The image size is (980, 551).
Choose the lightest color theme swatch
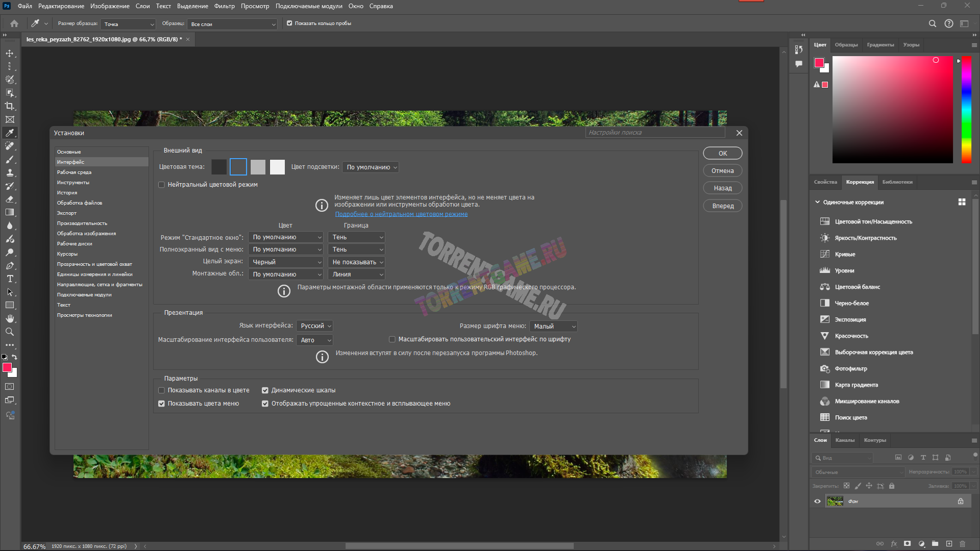click(x=277, y=167)
